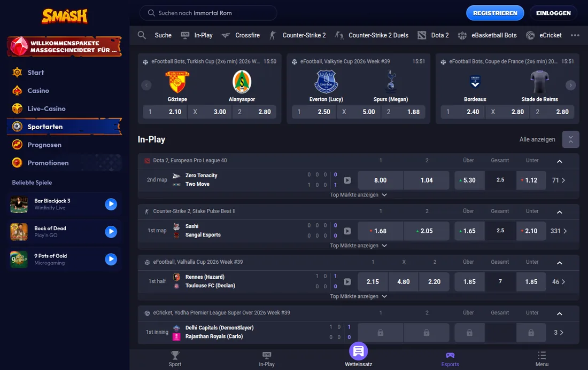Focus the Suchen nach search field
Viewport: 588px width, 370px height.
[208, 13]
